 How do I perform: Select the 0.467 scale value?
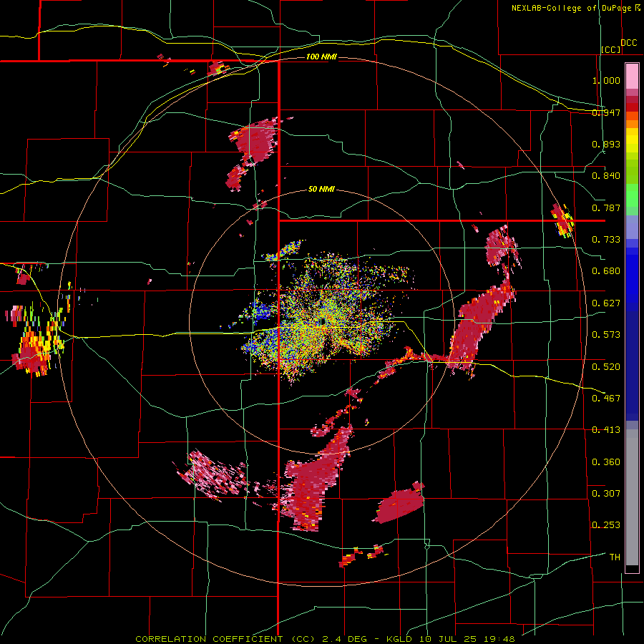(606, 398)
